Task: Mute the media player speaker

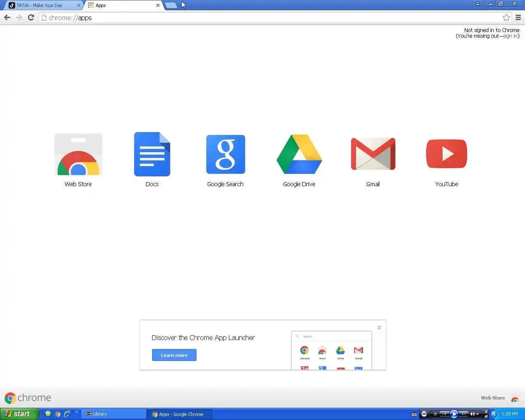Action: pos(472,414)
